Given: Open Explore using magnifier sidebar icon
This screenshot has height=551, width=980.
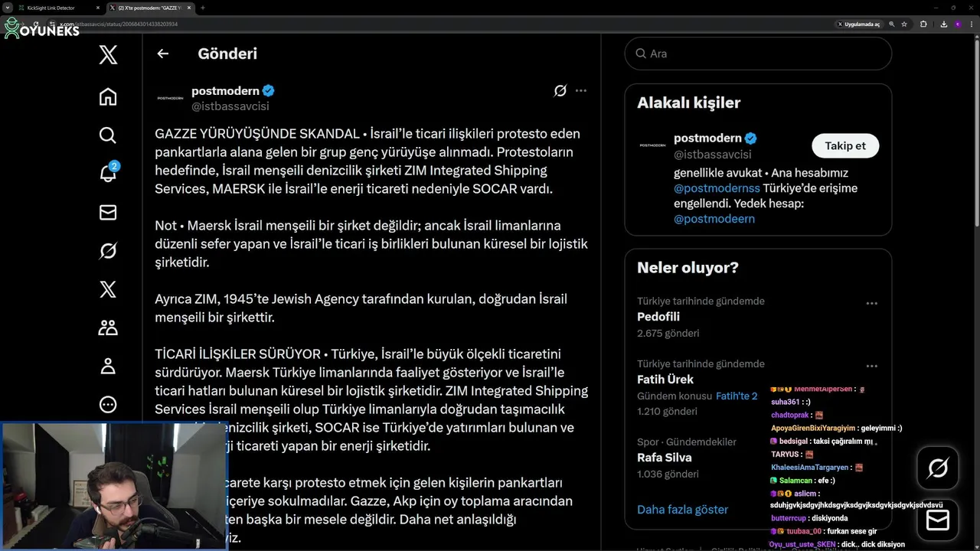Looking at the screenshot, I should tap(108, 135).
